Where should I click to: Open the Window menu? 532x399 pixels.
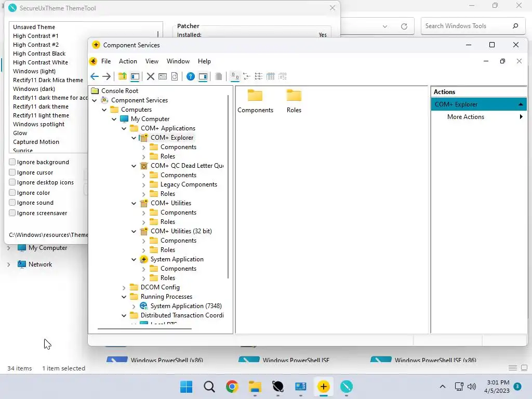(178, 61)
